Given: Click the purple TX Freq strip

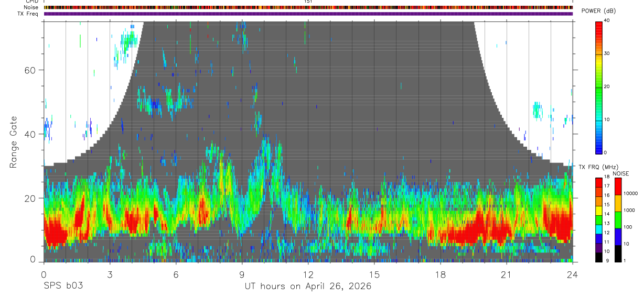Looking at the screenshot, I should point(308,14).
